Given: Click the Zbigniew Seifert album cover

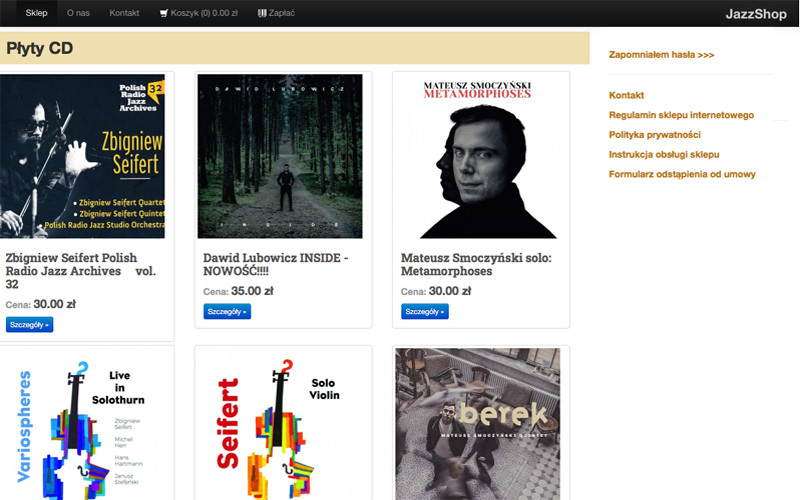Looking at the screenshot, I should (83, 156).
